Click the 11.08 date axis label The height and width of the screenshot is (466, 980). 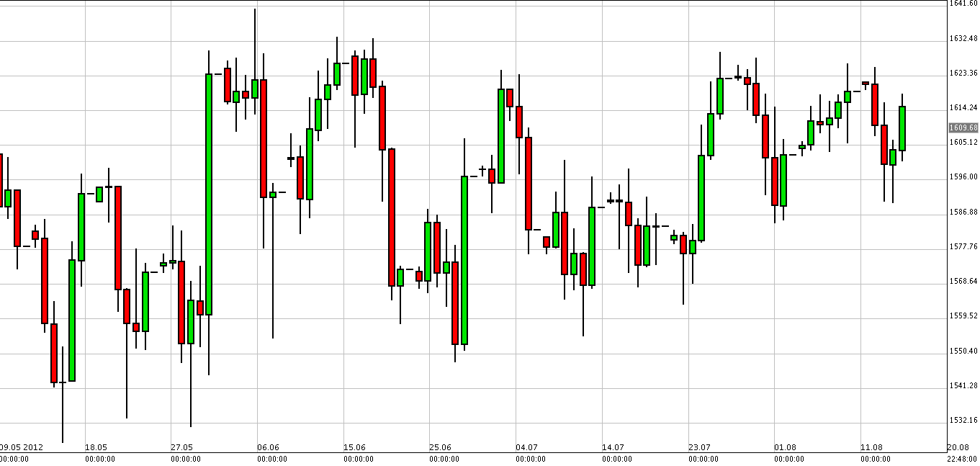(x=871, y=447)
